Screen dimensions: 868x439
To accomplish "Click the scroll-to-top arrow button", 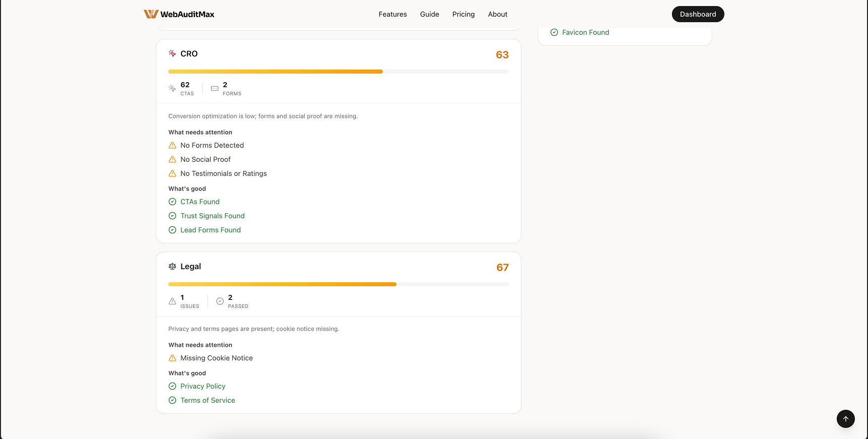I will coord(846,419).
